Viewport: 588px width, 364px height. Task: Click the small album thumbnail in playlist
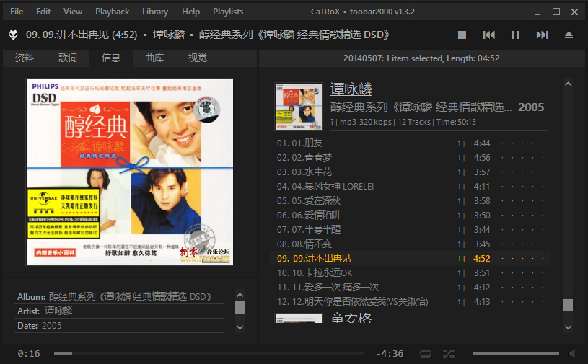click(299, 107)
